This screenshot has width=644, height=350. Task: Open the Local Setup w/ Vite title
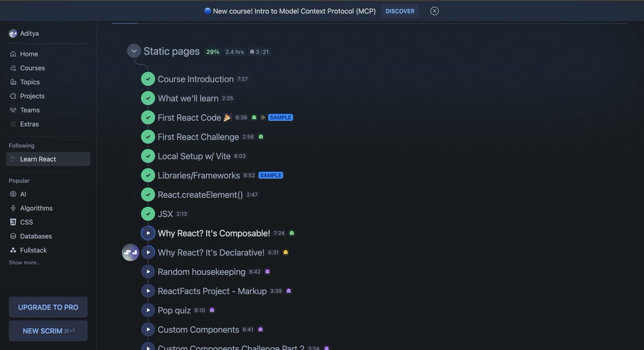(194, 156)
